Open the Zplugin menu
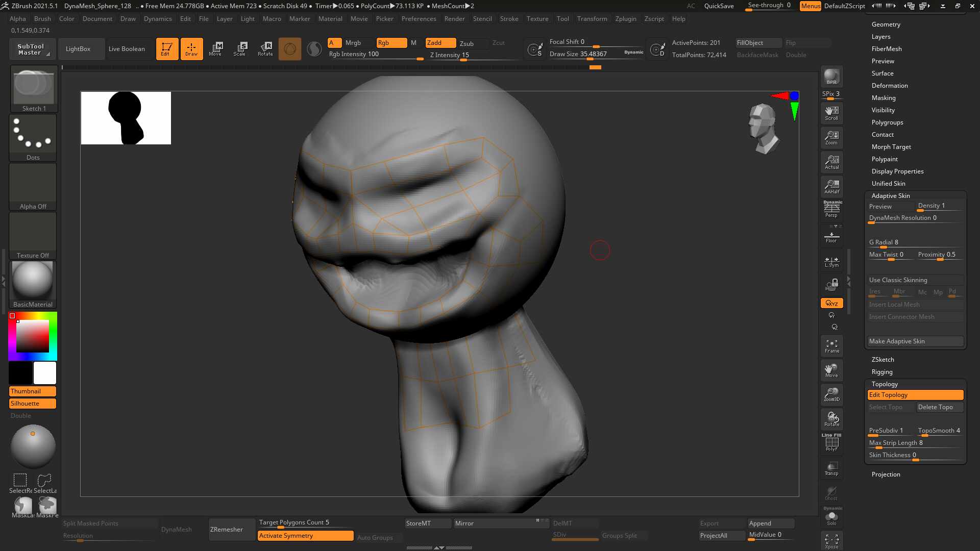The height and width of the screenshot is (551, 980). pyautogui.click(x=625, y=19)
